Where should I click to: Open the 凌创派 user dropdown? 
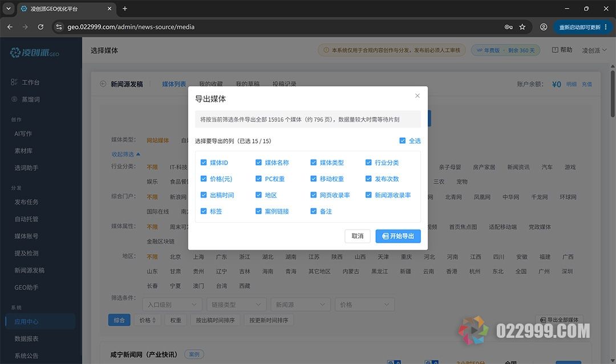click(x=594, y=50)
